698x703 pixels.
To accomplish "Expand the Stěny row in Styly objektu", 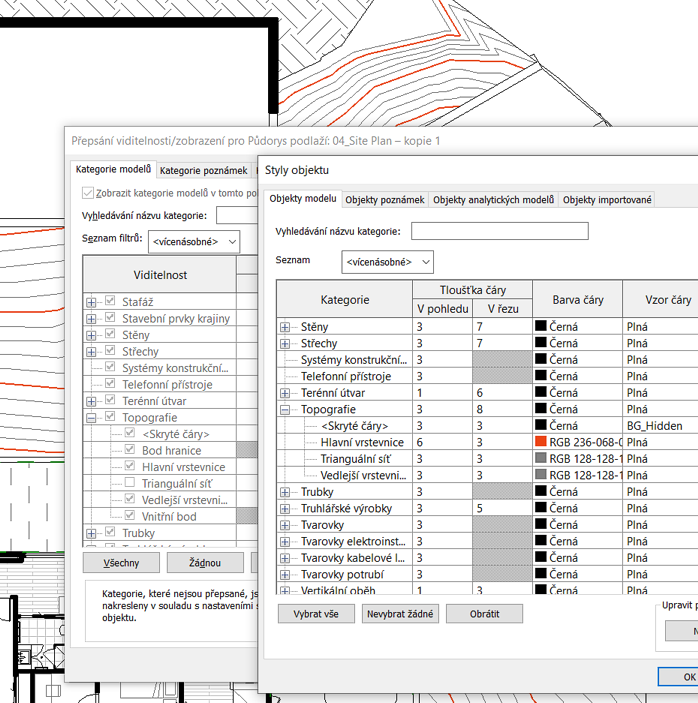I will (x=285, y=327).
